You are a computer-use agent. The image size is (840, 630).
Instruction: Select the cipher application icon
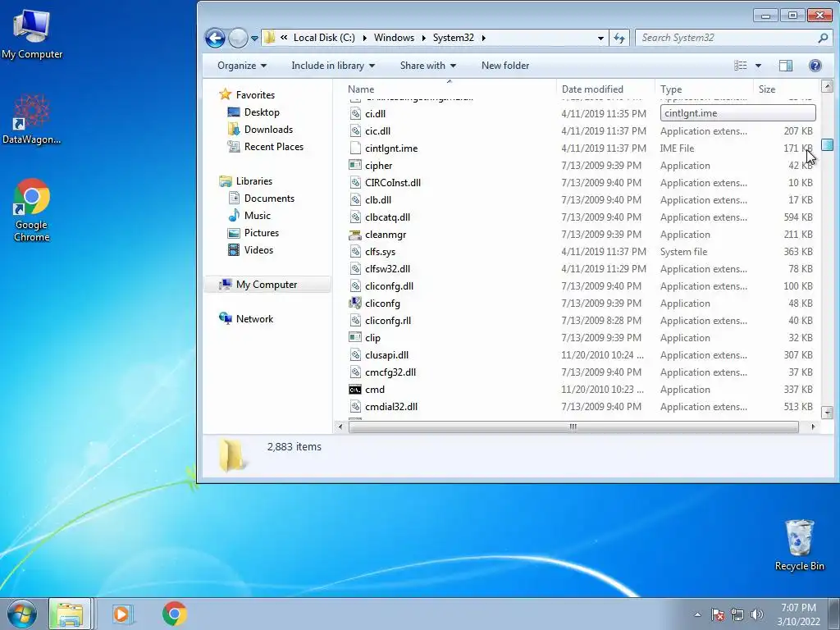pos(355,165)
